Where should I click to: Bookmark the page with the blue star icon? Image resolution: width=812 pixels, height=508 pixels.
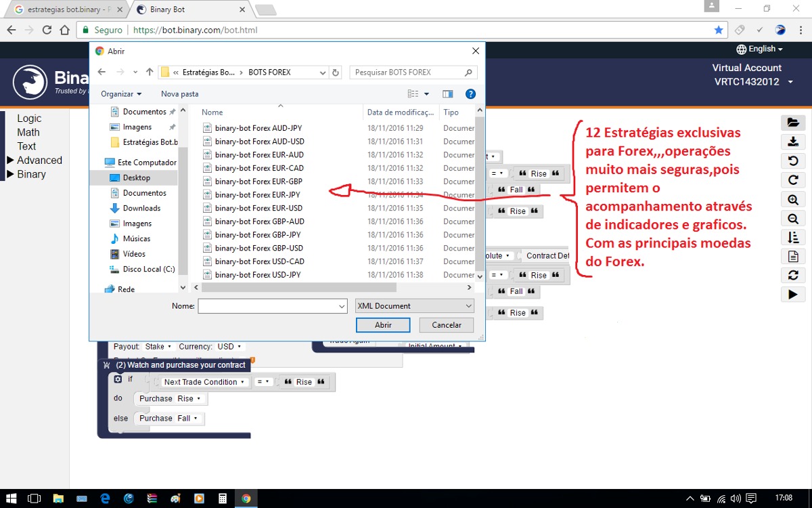[719, 30]
